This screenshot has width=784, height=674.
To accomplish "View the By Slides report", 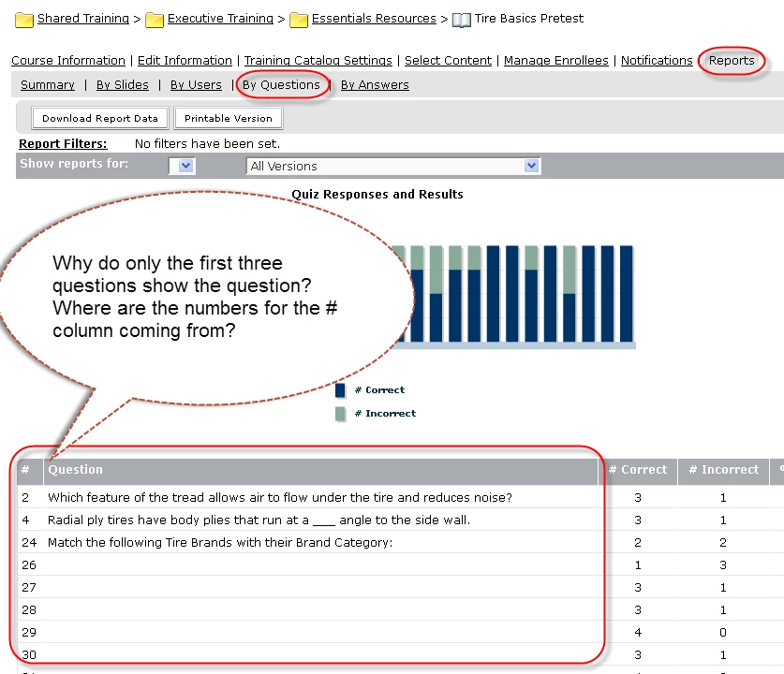I will (x=123, y=85).
